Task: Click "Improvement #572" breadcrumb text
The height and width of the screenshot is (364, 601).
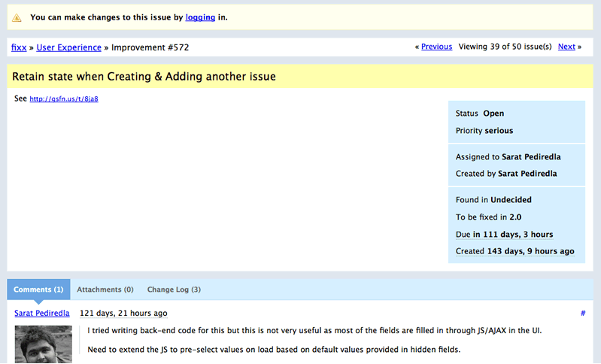Action: pos(150,47)
